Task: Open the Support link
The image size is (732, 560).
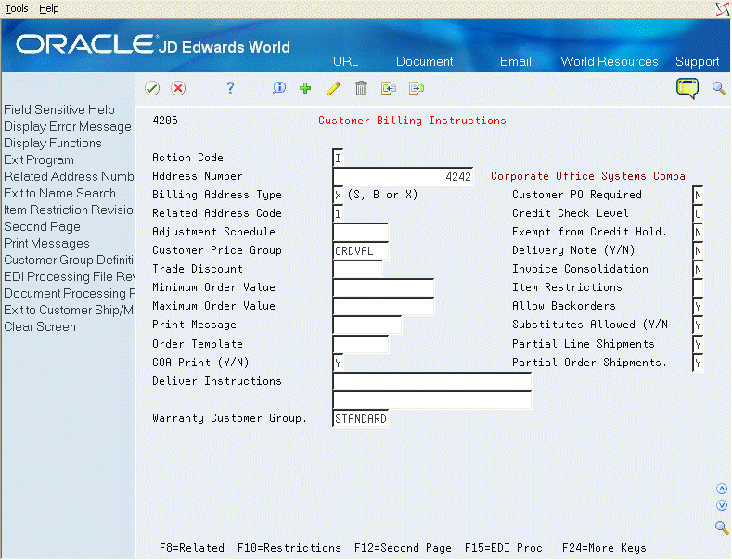Action: click(x=697, y=61)
